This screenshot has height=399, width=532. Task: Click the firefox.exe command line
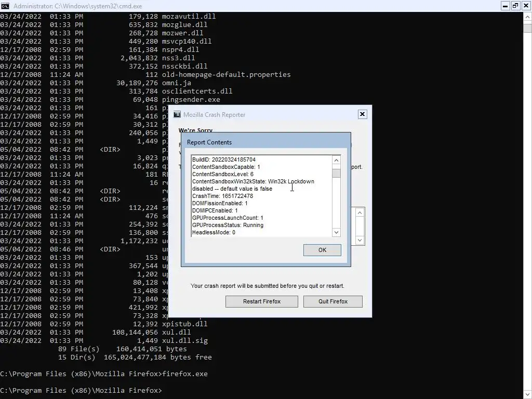(104, 374)
